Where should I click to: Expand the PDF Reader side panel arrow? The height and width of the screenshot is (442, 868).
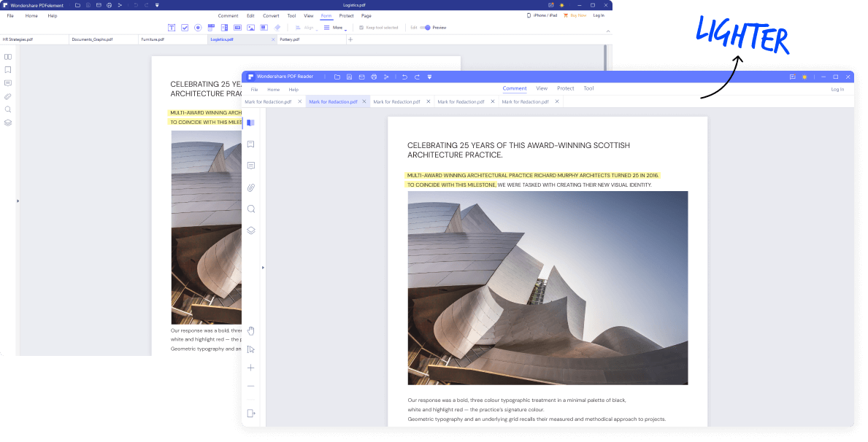point(263,268)
